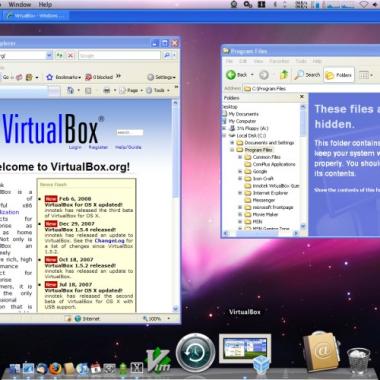Toggle the Folders pane button
Screen dimensions: 380x380
pos(339,75)
